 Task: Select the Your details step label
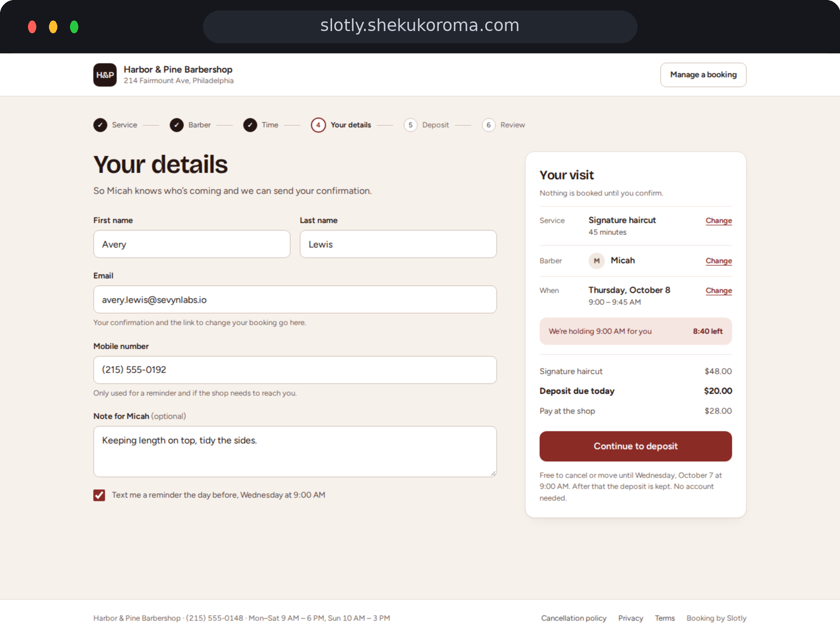point(351,125)
